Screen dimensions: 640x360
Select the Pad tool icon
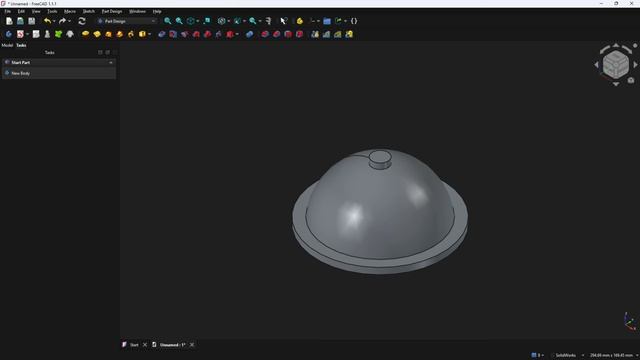pyautogui.click(x=85, y=34)
